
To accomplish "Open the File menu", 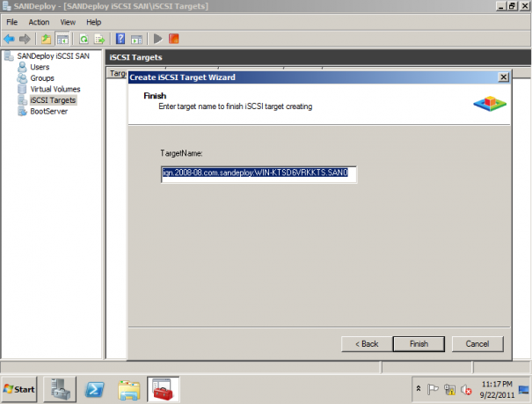I will click(x=12, y=22).
